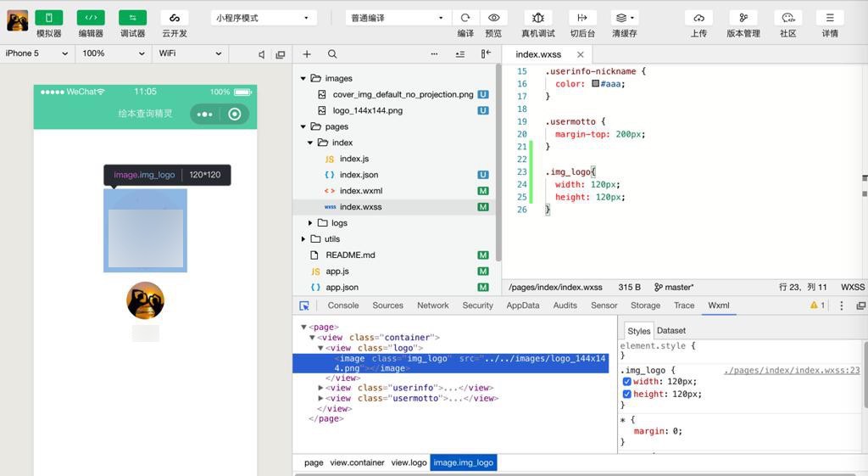868x476 pixels.
Task: Click view.container in the breadcrumb
Action: point(357,462)
